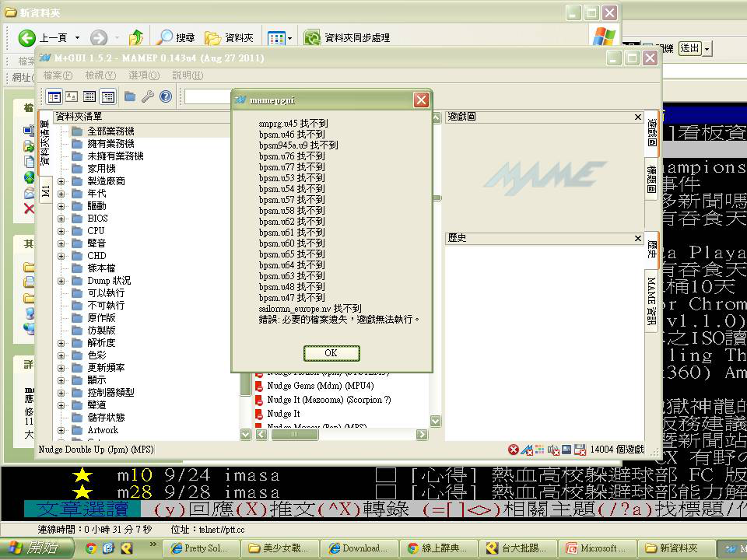Select the first view-mode icon in MAME toolbar
The image size is (747, 560).
click(x=54, y=96)
